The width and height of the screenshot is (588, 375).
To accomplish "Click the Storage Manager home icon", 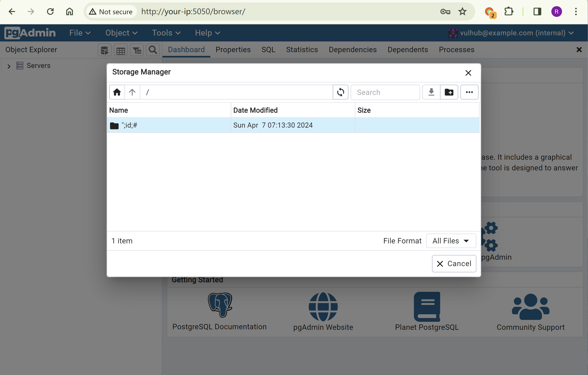I will pyautogui.click(x=117, y=92).
